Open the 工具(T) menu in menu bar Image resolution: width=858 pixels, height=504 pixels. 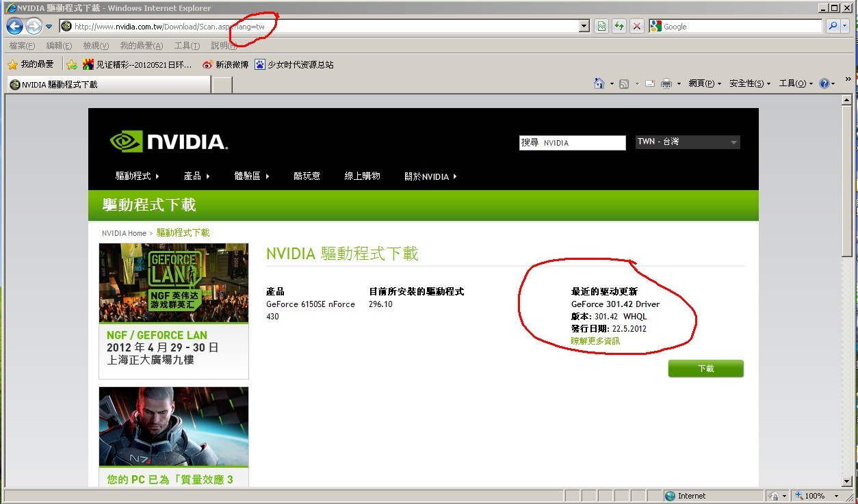(187, 46)
